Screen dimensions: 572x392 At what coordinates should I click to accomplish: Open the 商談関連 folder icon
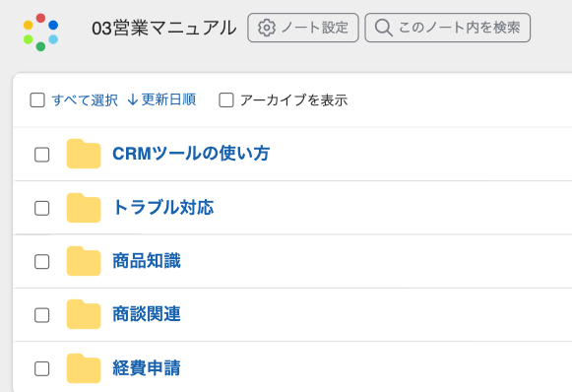coord(84,314)
